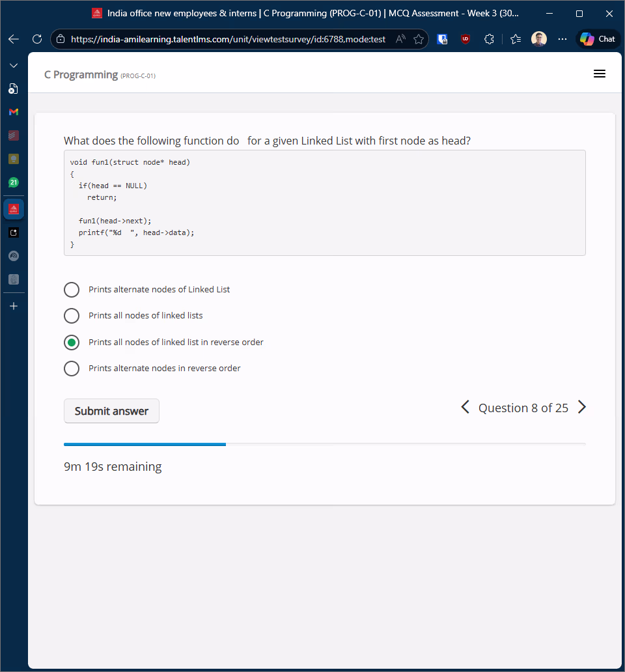The width and height of the screenshot is (625, 672).
Task: Open browser Settings and more ellipsis menu
Action: (562, 39)
